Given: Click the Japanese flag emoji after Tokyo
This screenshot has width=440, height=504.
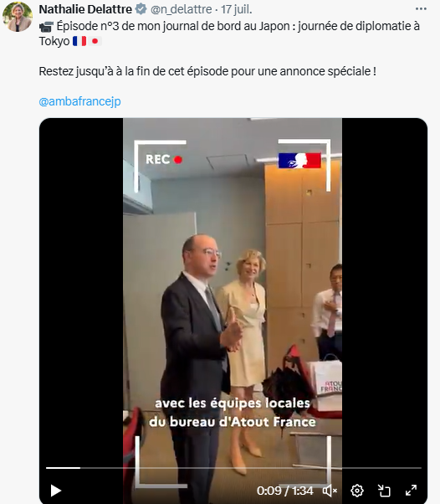Looking at the screenshot, I should [x=95, y=41].
